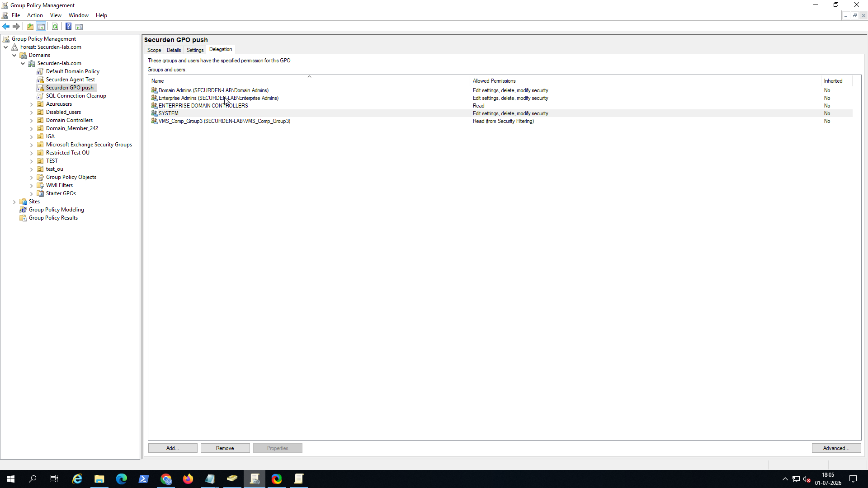
Task: Click the SYSTEM row group icon
Action: 154,113
